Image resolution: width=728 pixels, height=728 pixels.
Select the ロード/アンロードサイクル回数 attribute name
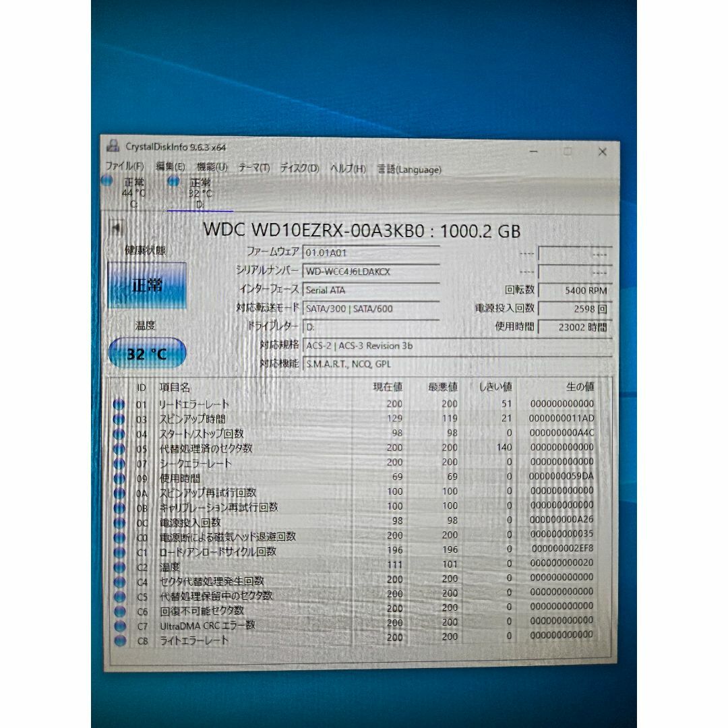pyautogui.click(x=218, y=552)
